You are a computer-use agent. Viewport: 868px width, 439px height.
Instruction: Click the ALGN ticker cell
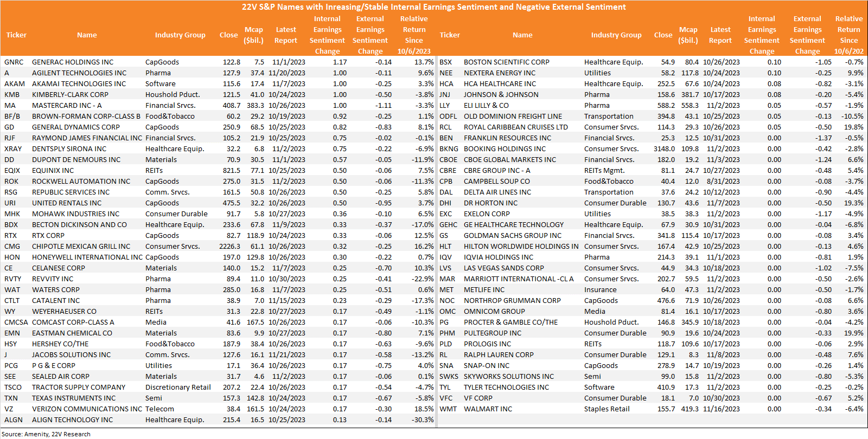coord(14,420)
